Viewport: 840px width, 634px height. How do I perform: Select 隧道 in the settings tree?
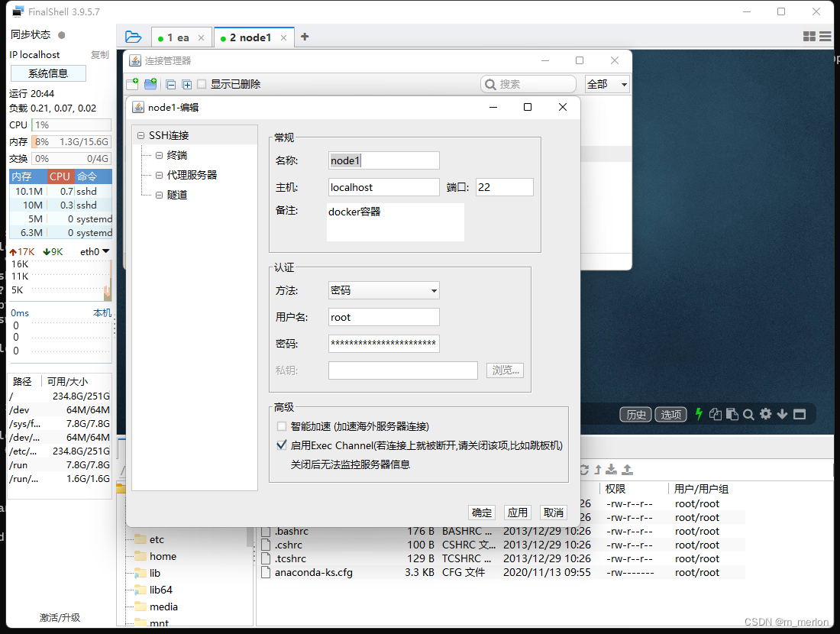coord(177,195)
